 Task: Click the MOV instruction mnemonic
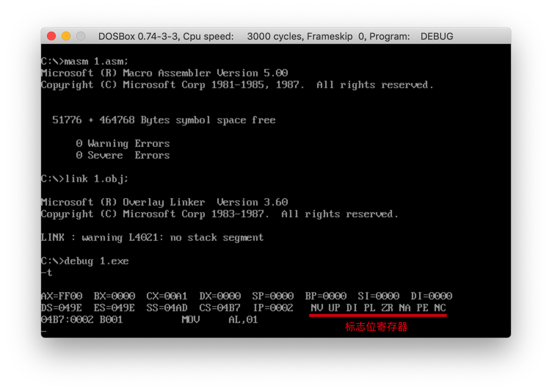click(x=191, y=319)
